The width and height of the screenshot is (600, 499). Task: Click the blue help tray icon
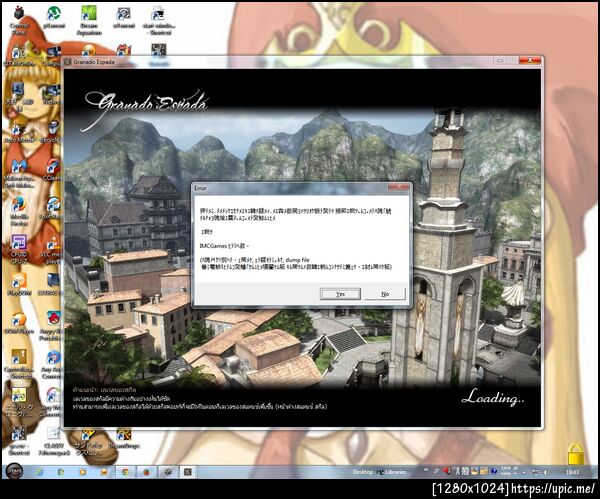(x=494, y=472)
